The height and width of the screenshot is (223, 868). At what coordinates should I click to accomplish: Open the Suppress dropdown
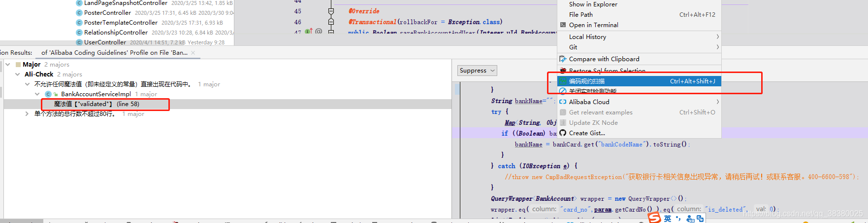click(477, 71)
